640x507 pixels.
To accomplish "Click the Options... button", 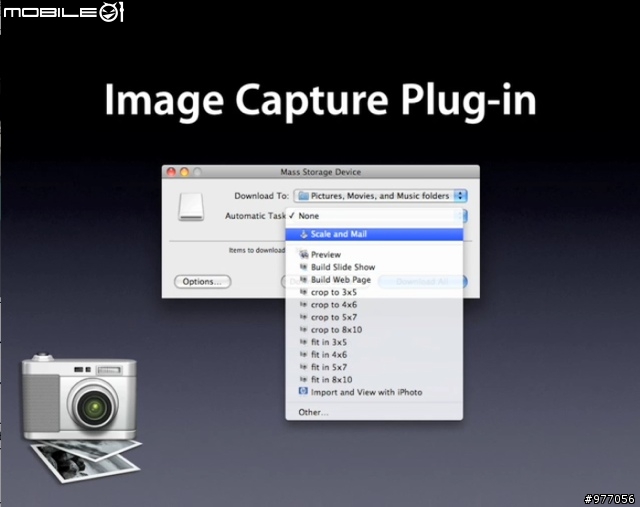I will point(202,282).
